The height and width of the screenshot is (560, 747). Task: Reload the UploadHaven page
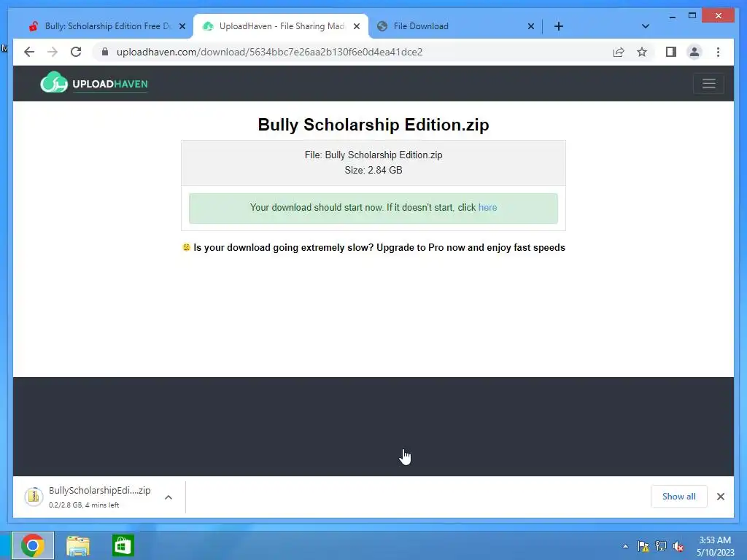[x=76, y=52]
